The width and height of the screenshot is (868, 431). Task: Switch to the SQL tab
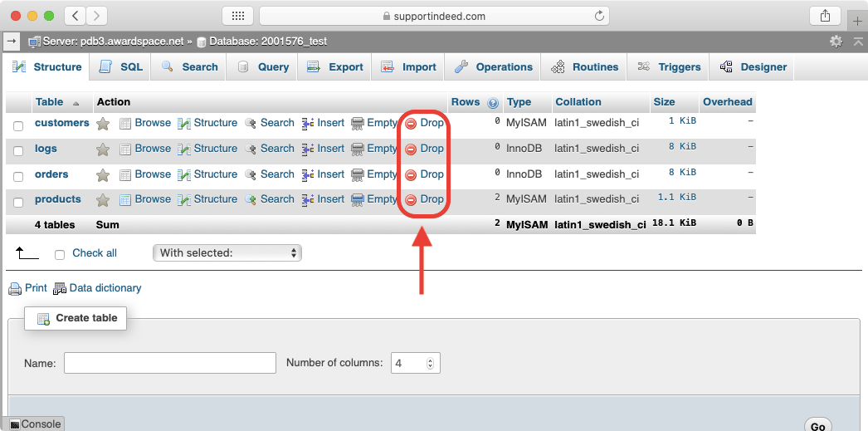[121, 67]
